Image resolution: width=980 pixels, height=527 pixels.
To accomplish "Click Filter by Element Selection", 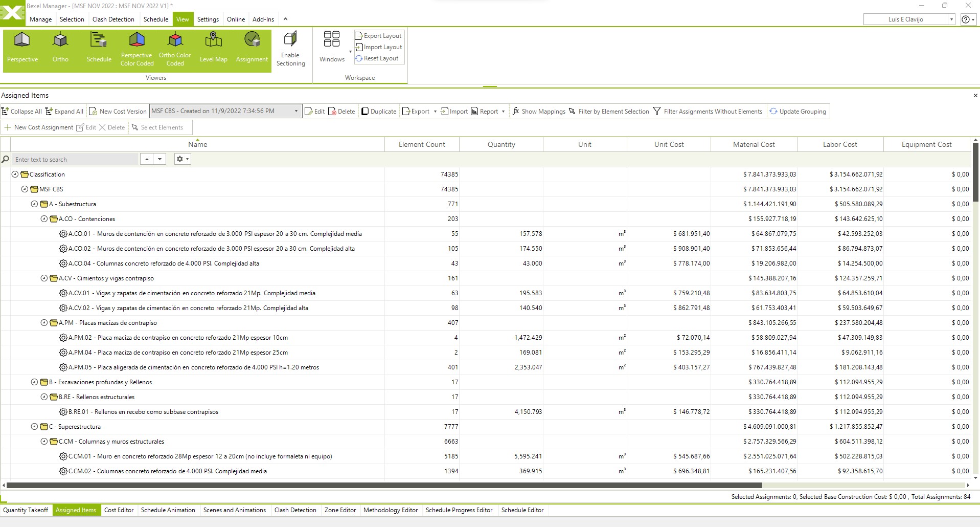I will click(609, 112).
